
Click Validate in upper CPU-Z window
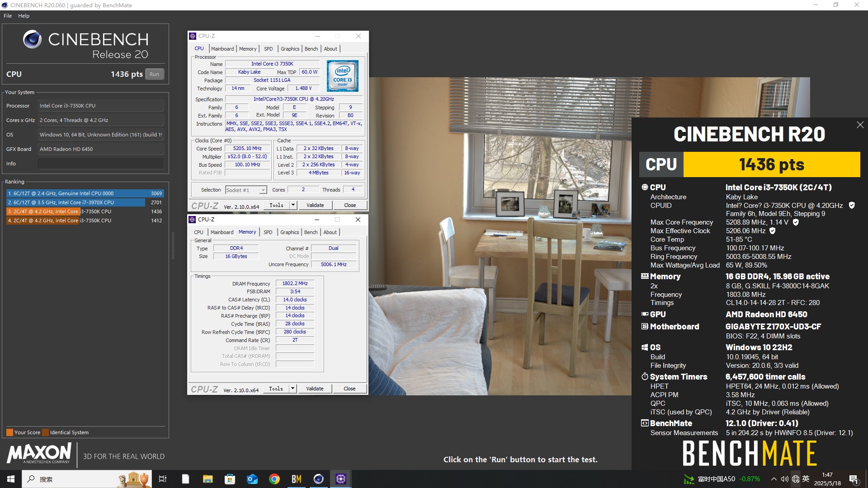click(x=315, y=205)
